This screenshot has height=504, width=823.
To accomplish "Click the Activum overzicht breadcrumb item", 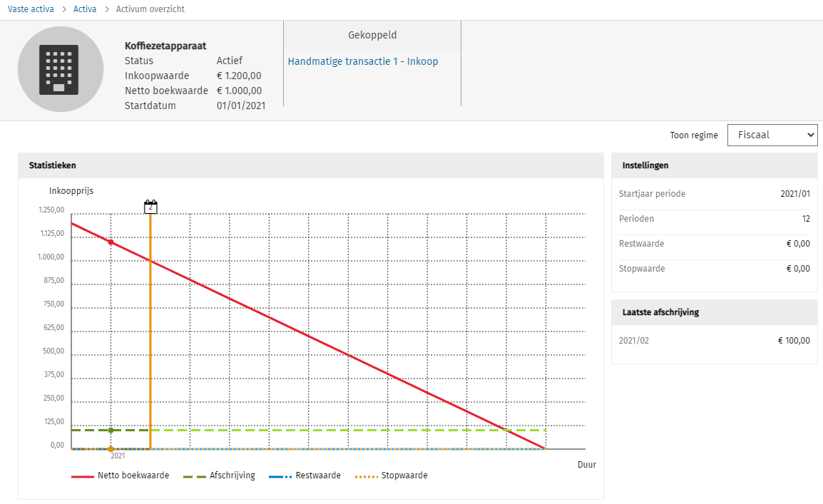I will click(x=150, y=9).
